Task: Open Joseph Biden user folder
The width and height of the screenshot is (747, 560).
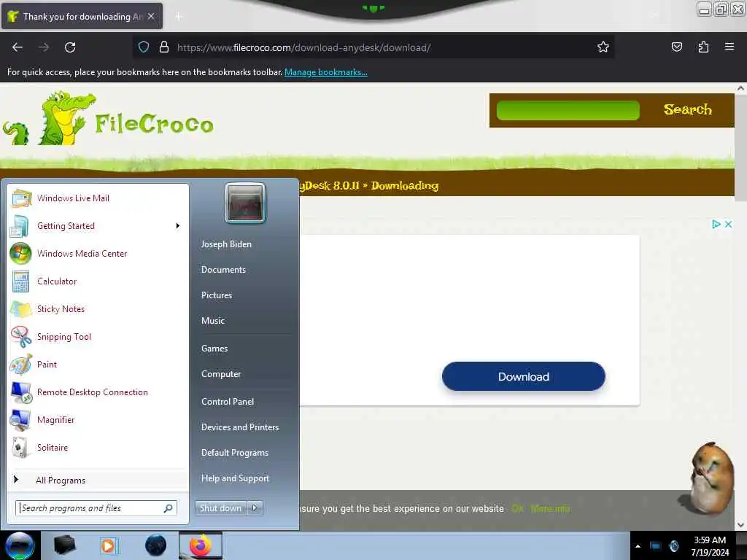Action: coord(226,244)
